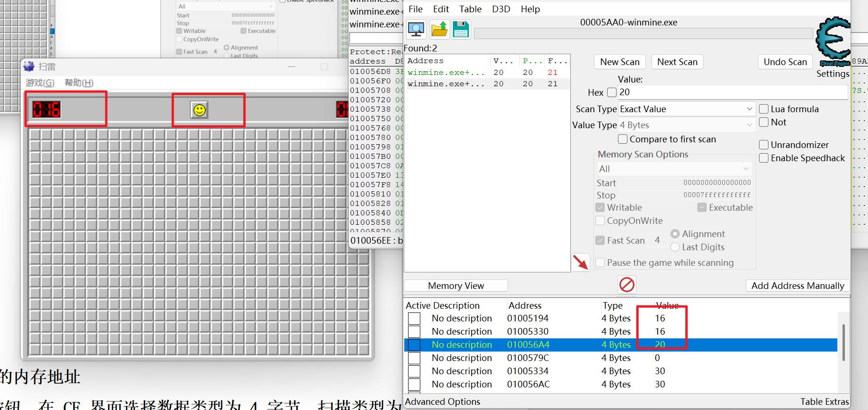Open the memory region All dropdown

[674, 169]
